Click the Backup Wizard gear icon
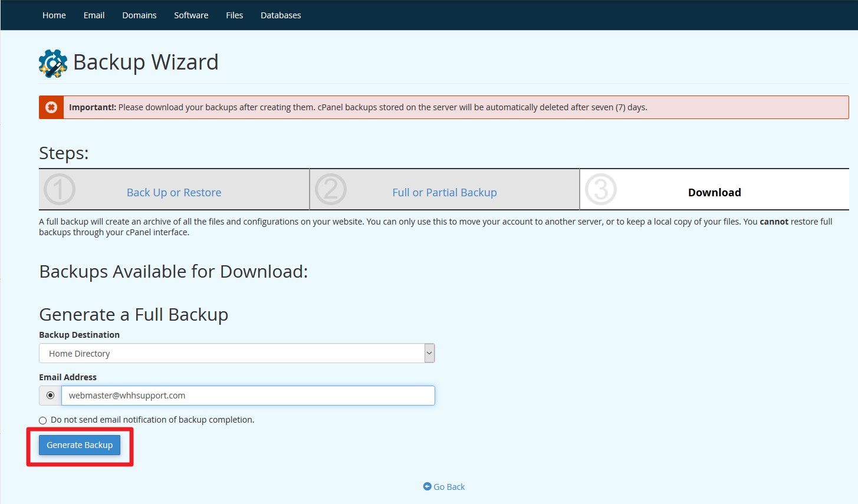This screenshot has width=858, height=504. [x=53, y=63]
